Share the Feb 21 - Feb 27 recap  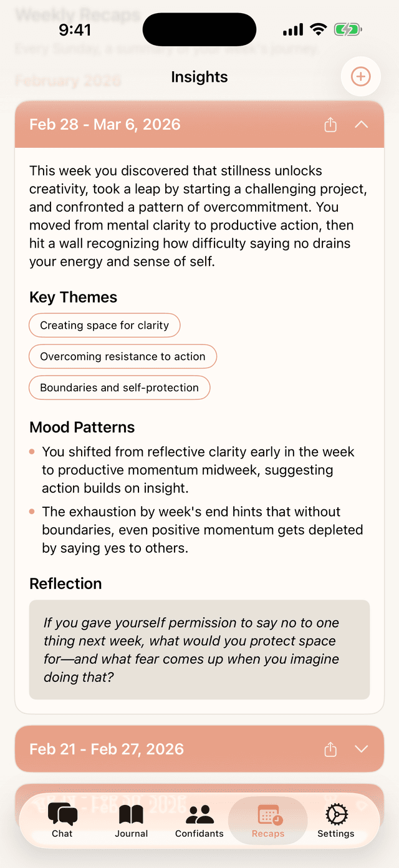coord(330,749)
